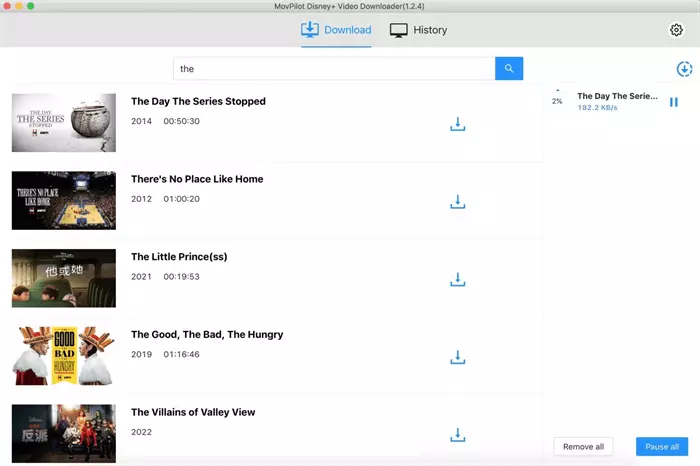Viewport: 700px width, 466px height.
Task: Pause The Day The Series download
Action: tap(673, 102)
